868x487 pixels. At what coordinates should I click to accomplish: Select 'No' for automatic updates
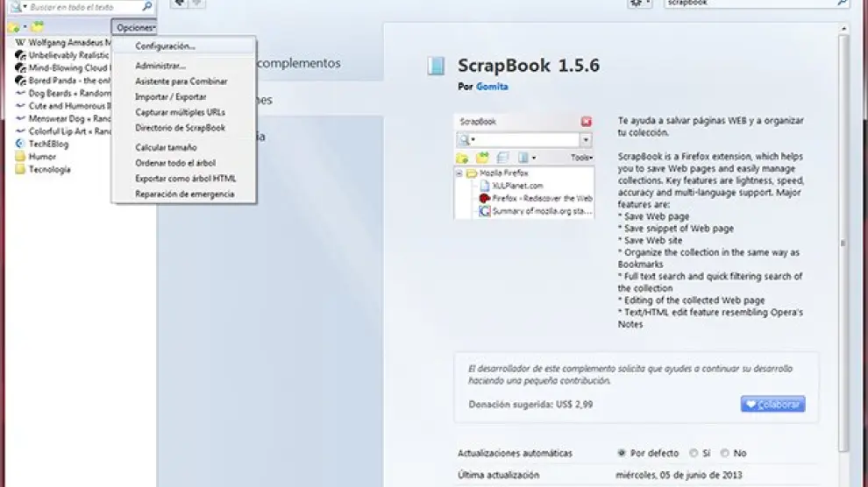point(725,453)
